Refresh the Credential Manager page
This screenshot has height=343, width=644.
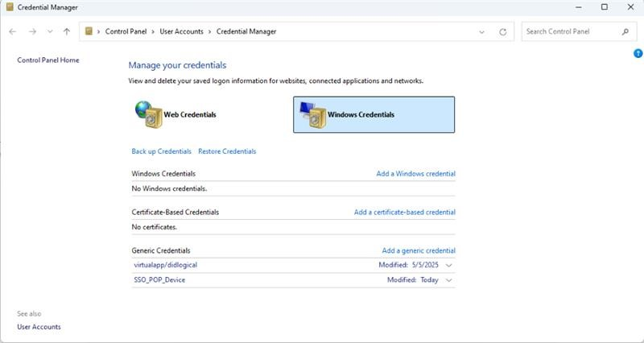tap(502, 31)
